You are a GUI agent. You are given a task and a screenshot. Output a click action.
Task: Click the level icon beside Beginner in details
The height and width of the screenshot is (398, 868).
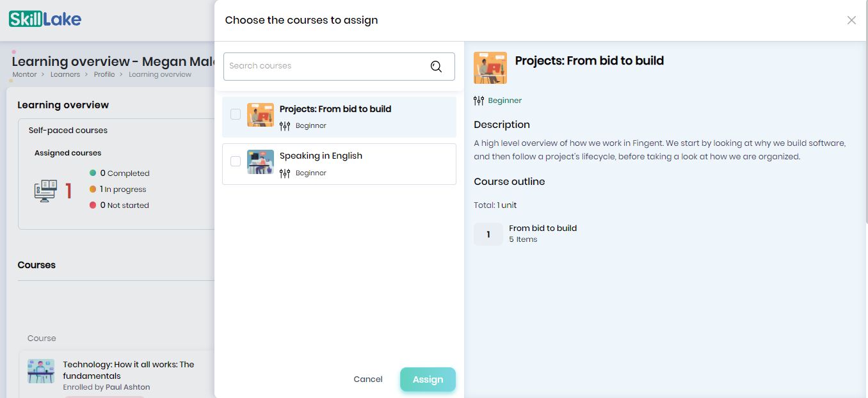479,100
